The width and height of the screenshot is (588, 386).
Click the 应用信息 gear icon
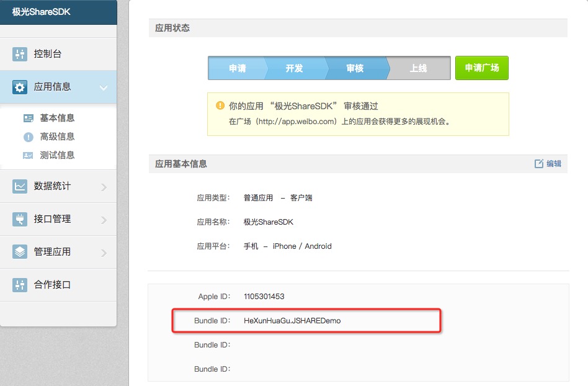(19, 87)
